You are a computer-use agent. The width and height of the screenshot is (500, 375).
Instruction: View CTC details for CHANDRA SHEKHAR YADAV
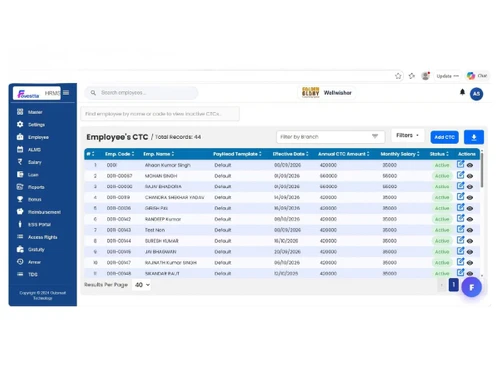point(470,198)
